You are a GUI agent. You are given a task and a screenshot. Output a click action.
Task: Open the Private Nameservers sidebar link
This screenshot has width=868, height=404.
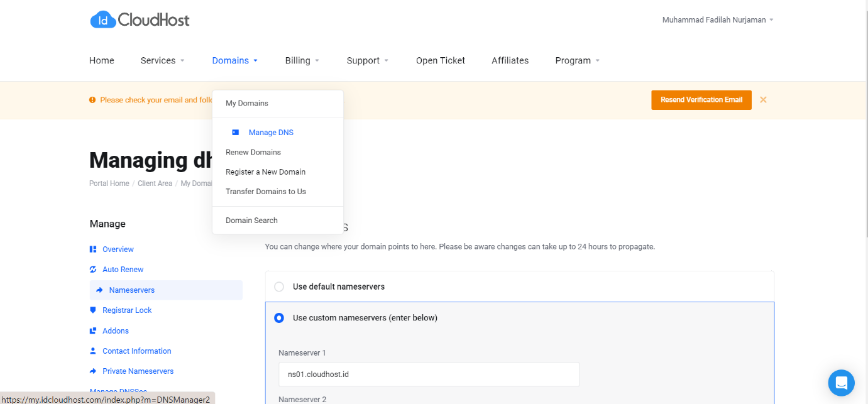[138, 371]
